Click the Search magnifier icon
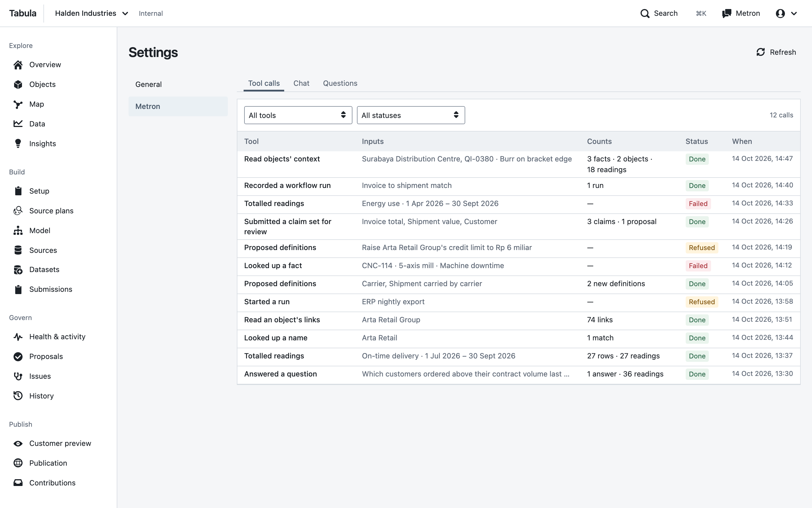 click(645, 14)
